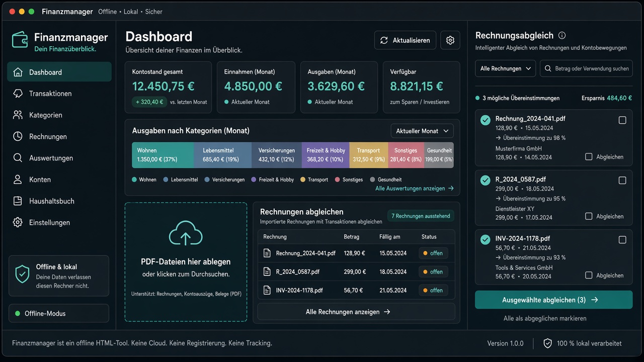This screenshot has height=362, width=644.
Task: Click the Transport segment in category bar
Action: (x=369, y=155)
